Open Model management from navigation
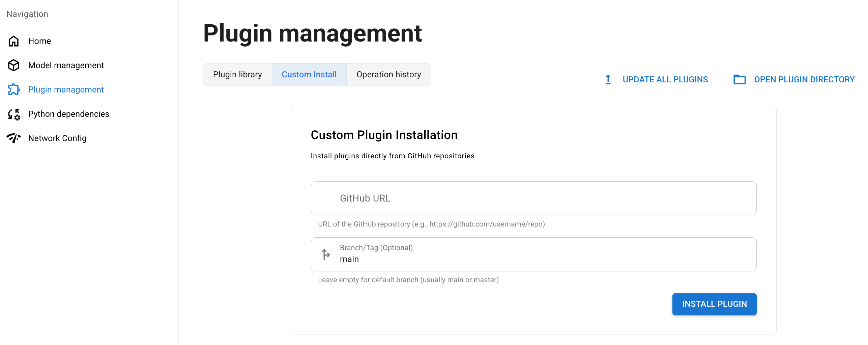Screen dimensions: 868x345 (x=66, y=65)
